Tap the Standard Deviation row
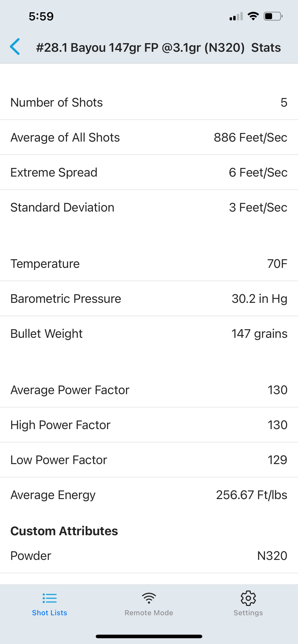The height and width of the screenshot is (644, 298). [x=149, y=207]
